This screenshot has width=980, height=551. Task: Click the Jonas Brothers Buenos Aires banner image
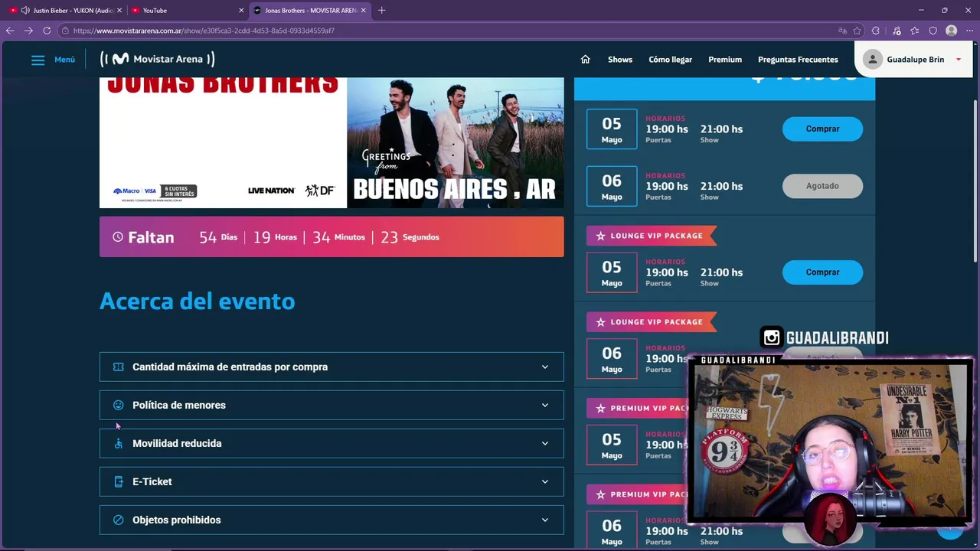(x=332, y=142)
